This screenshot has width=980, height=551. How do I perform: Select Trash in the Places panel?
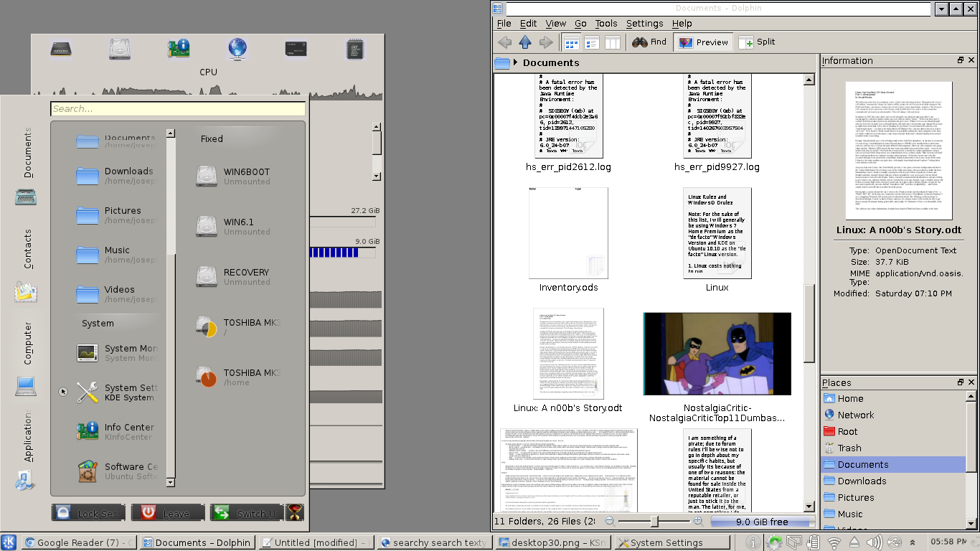pyautogui.click(x=849, y=448)
